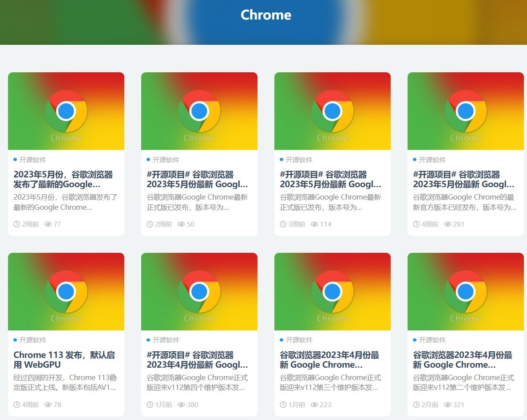Click the eye icon next to 321
Viewport: 527px width, 420px height.
tap(448, 405)
